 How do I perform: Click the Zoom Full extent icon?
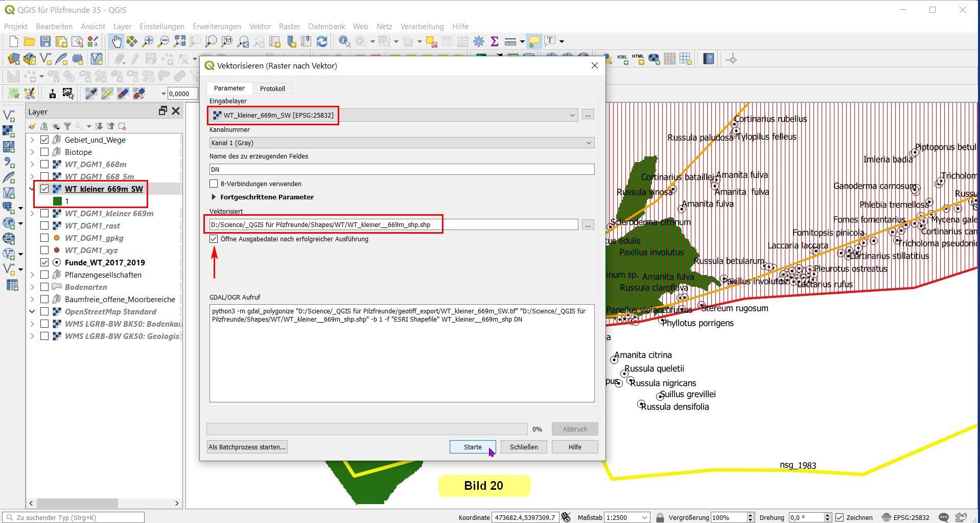pos(179,41)
